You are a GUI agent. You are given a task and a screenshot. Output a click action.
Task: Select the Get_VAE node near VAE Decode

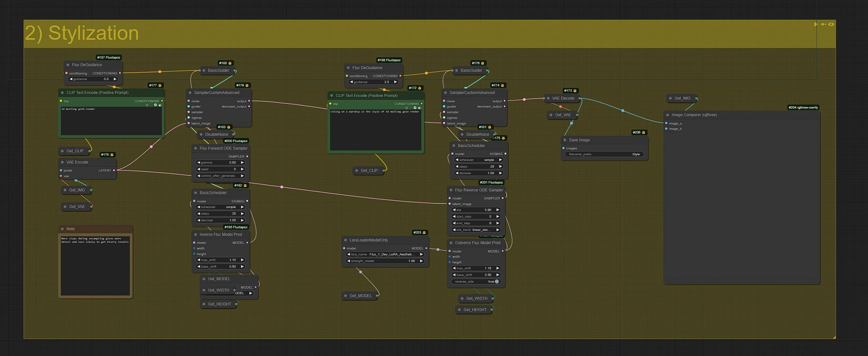(563, 115)
